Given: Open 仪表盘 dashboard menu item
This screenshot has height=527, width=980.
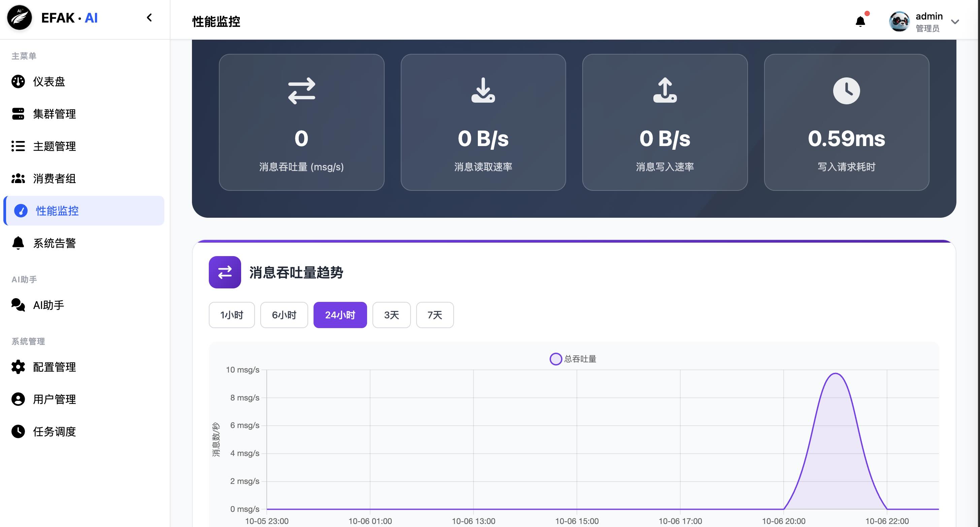Looking at the screenshot, I should point(49,81).
